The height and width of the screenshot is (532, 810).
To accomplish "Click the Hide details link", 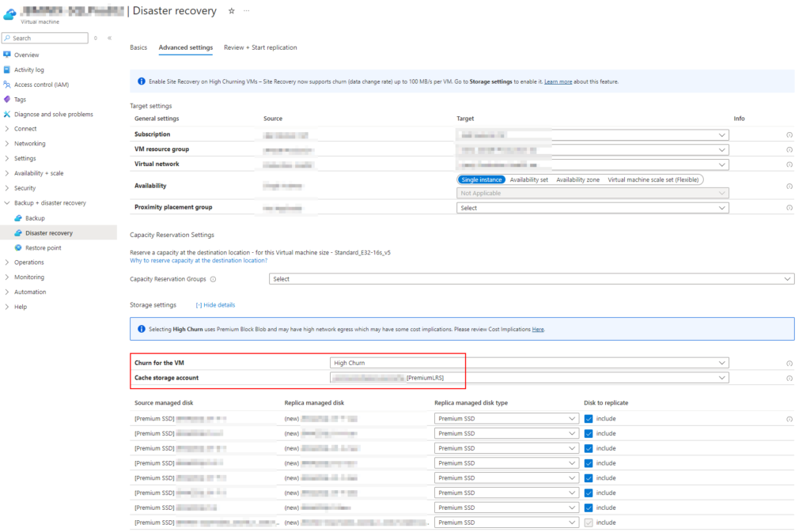I will 215,305.
